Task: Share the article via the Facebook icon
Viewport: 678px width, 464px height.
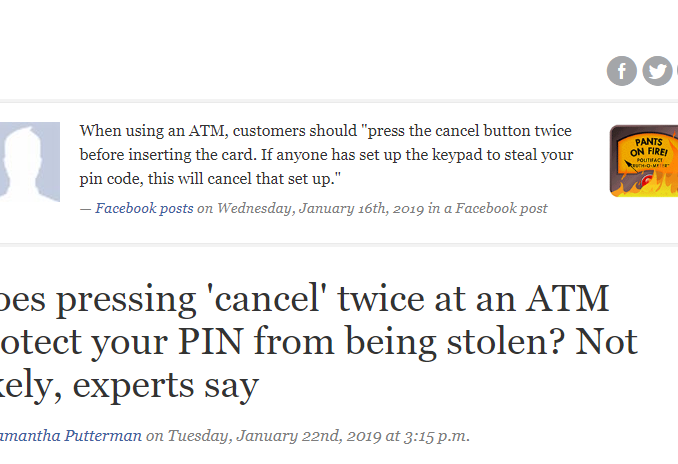Action: click(621, 71)
